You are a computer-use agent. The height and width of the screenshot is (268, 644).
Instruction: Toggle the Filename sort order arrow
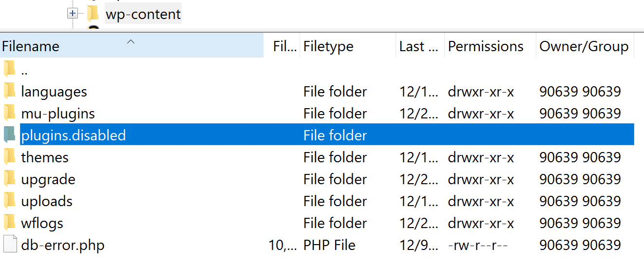[x=131, y=42]
